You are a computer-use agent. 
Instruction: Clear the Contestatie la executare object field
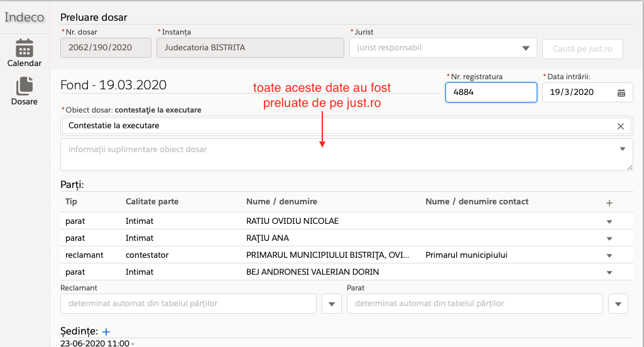(621, 126)
